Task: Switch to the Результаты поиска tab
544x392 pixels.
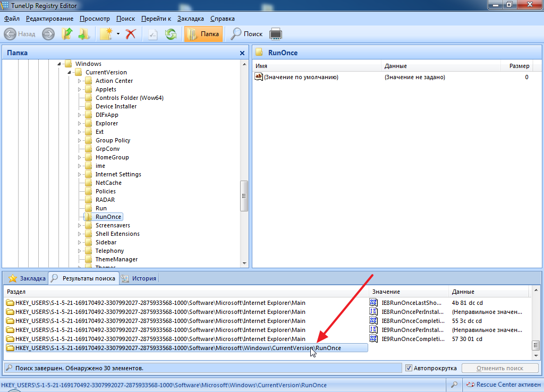Action: click(x=83, y=278)
